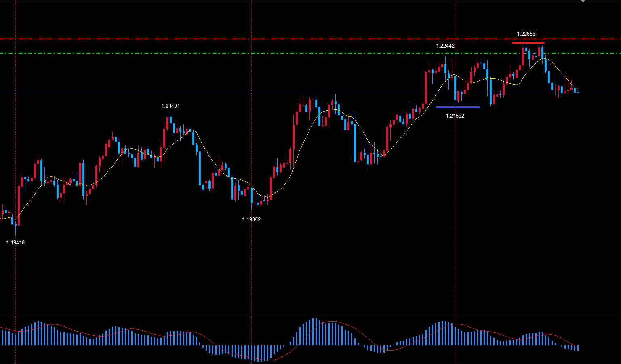Select the 1.22656 high price label

(526, 34)
